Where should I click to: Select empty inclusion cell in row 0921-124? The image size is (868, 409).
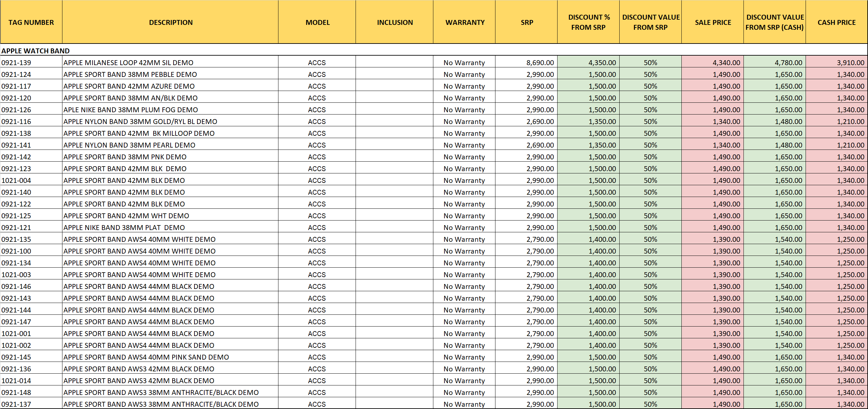point(394,74)
